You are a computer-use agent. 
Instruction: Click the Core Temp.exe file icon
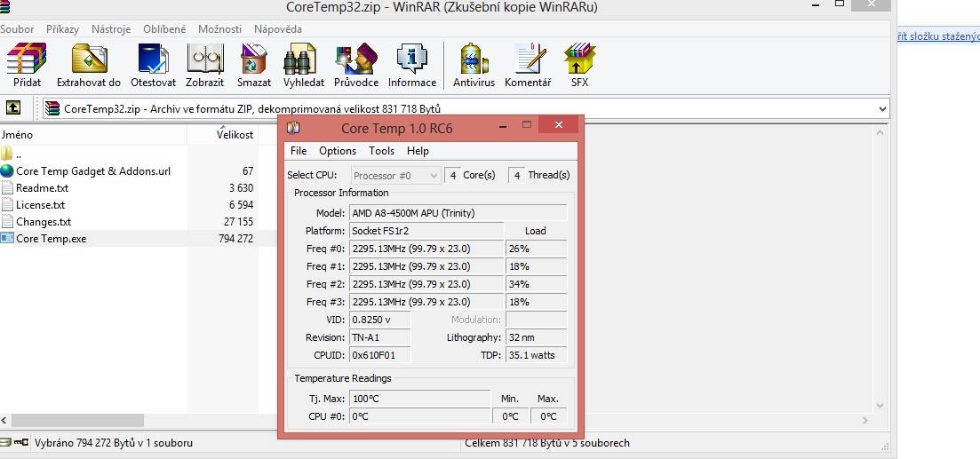7,238
